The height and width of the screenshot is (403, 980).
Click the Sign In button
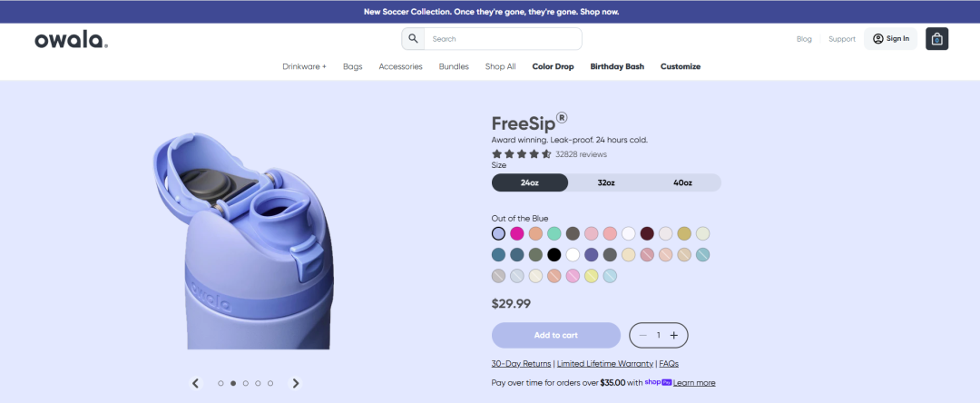(891, 39)
